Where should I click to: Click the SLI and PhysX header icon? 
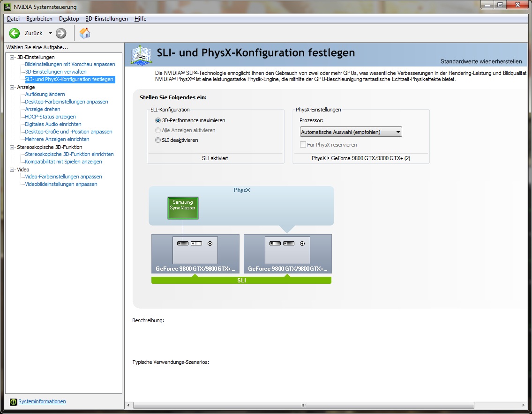tap(141, 55)
